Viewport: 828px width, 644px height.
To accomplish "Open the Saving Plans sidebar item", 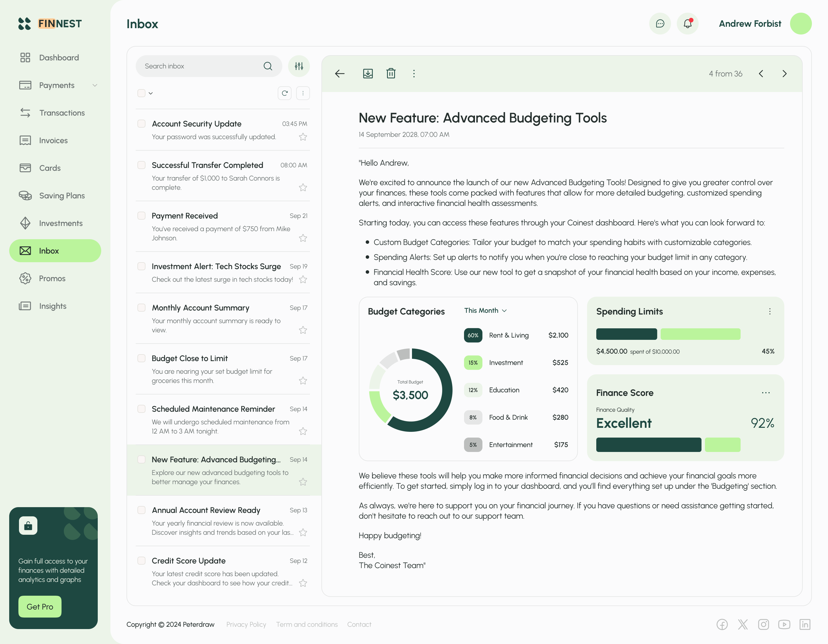I will point(62,195).
